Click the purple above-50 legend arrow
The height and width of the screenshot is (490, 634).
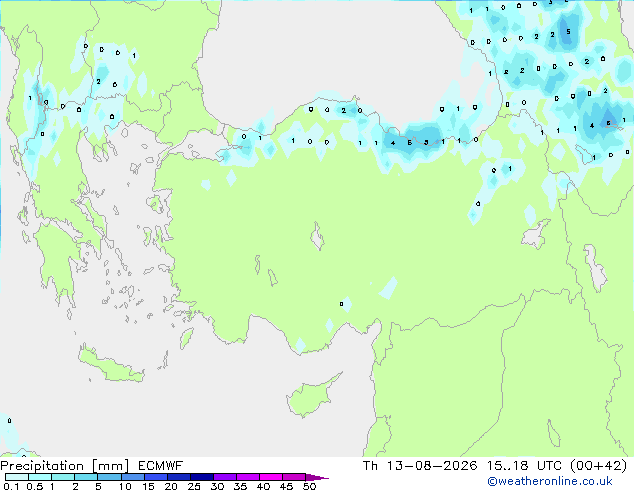point(317,477)
